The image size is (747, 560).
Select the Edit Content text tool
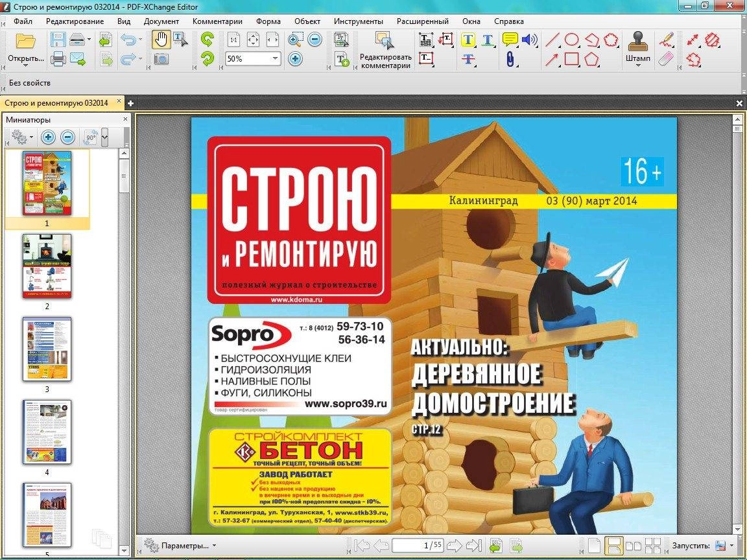[342, 40]
